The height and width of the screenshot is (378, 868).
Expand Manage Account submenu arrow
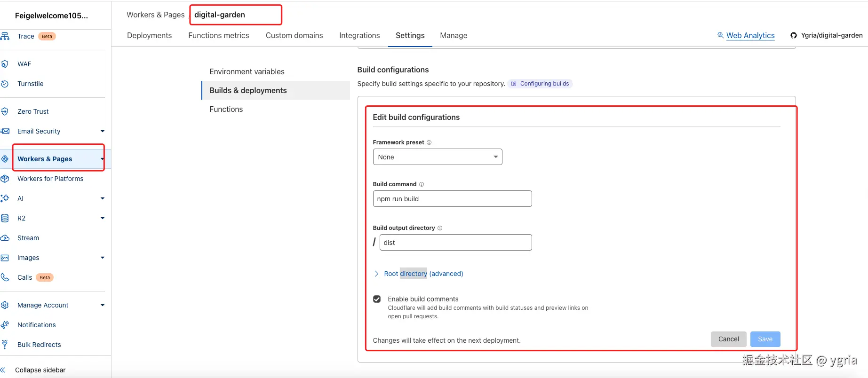tap(103, 305)
